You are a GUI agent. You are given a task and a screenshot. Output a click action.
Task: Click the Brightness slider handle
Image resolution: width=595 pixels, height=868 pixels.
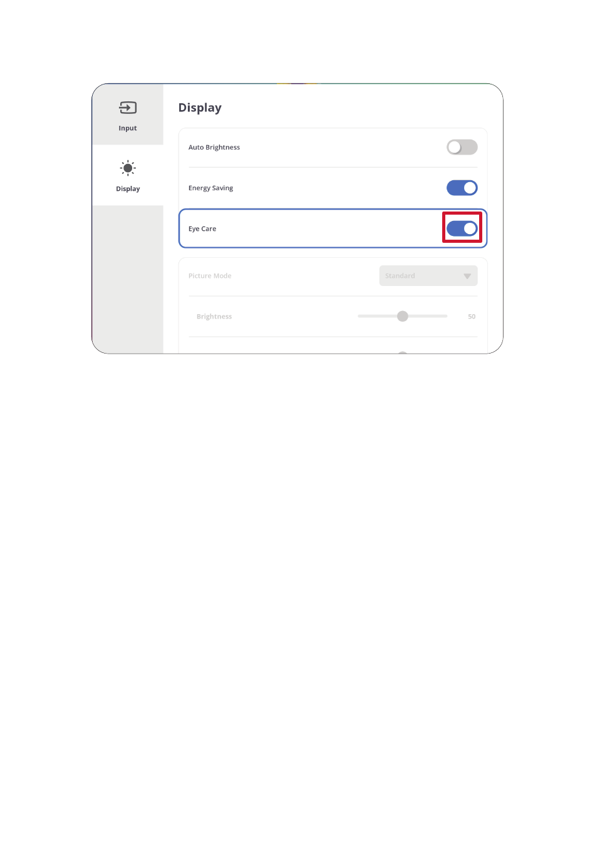(403, 316)
